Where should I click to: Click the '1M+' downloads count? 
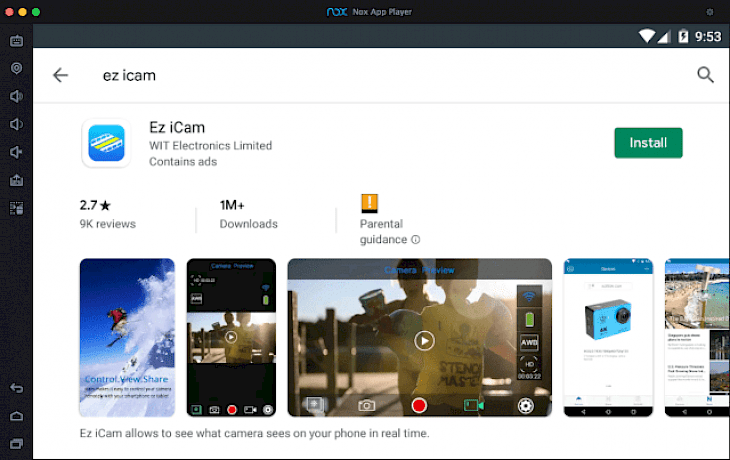coord(232,205)
